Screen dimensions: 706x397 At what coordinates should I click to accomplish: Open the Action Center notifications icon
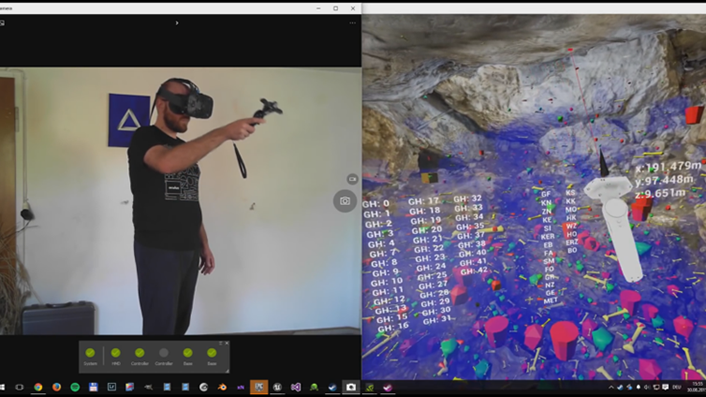click(665, 387)
